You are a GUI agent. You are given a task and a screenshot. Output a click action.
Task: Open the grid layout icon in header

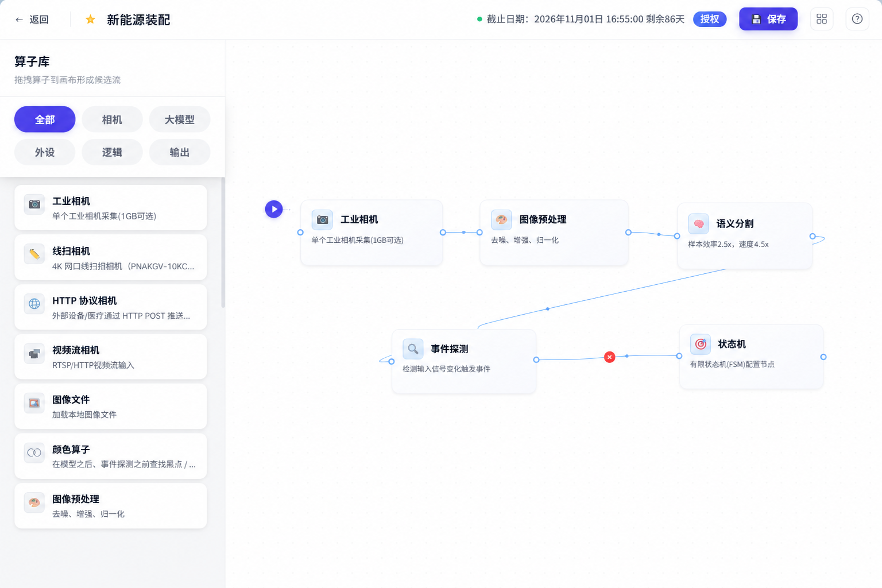822,19
